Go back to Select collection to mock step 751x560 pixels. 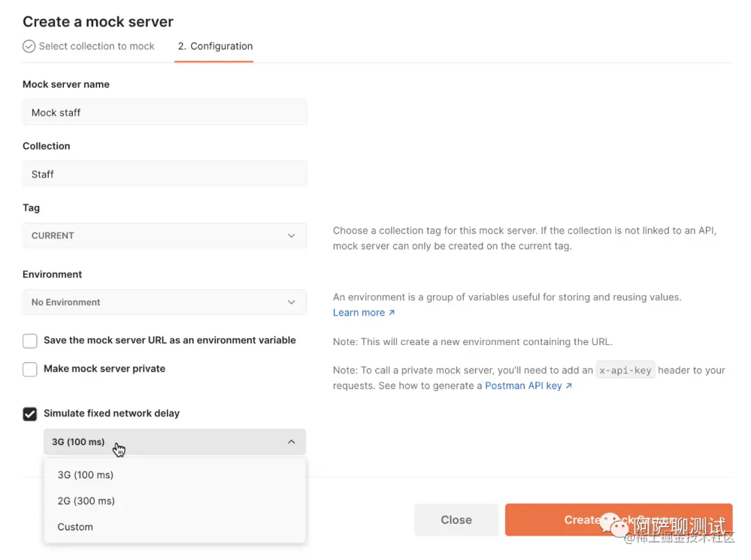[97, 46]
